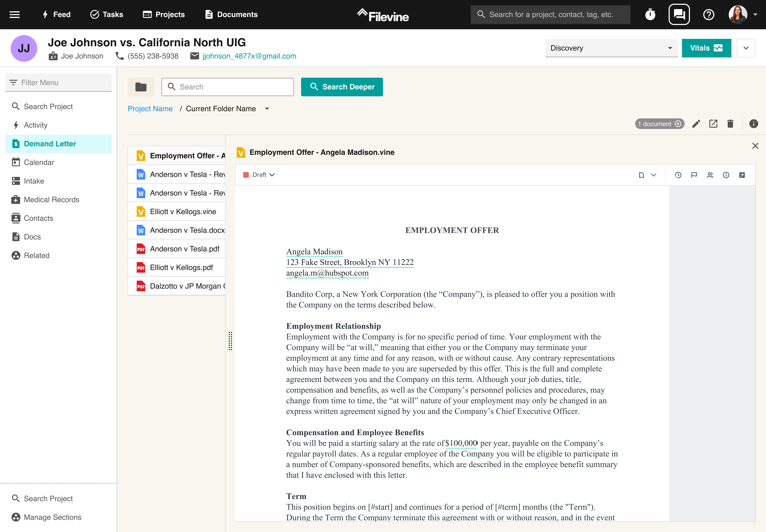
Task: Select the Anderson v Tesla.pdf file
Action: 176,249
